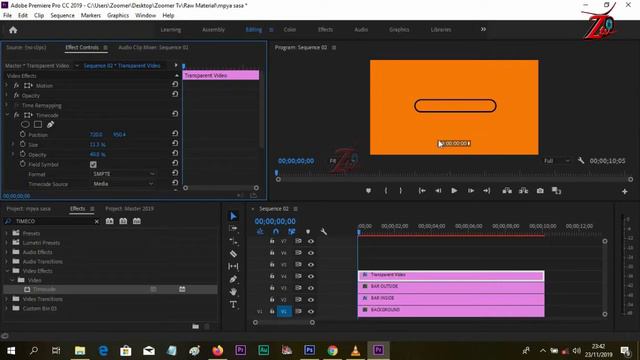
Task: Select the Type tool
Action: 233,304
